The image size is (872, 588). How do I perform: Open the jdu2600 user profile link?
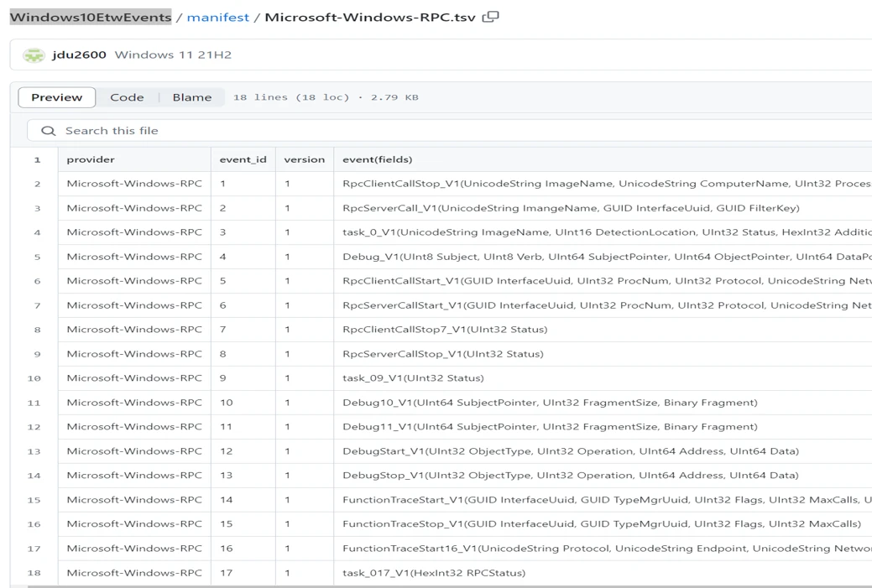[x=79, y=55]
